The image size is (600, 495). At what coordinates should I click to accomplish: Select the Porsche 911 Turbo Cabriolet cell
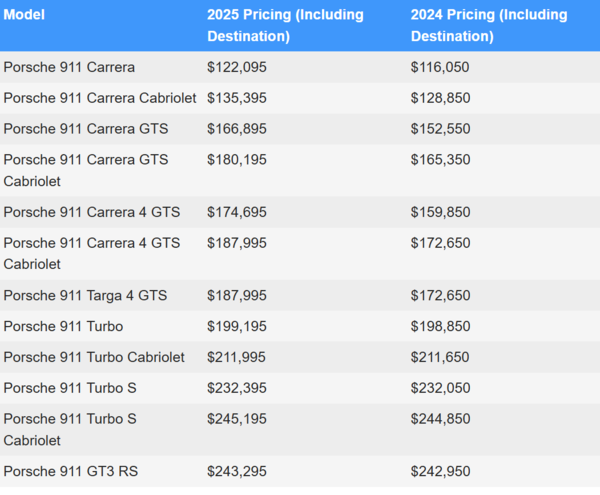[94, 357]
